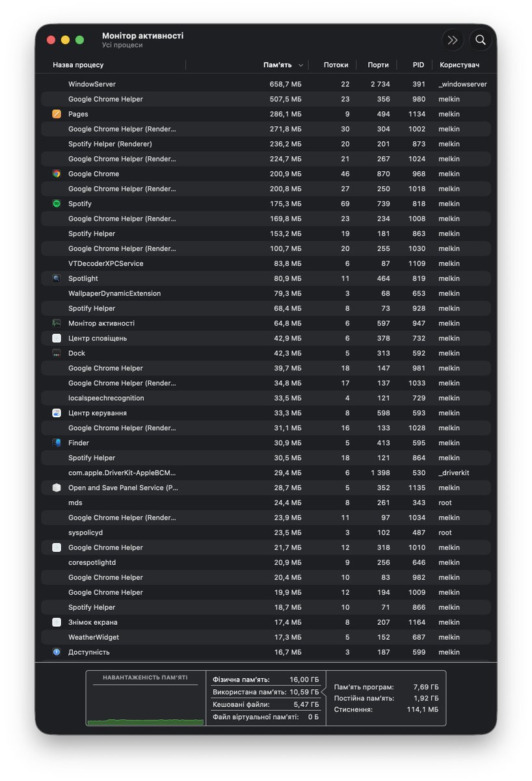Click ports value 2 734

380,85
